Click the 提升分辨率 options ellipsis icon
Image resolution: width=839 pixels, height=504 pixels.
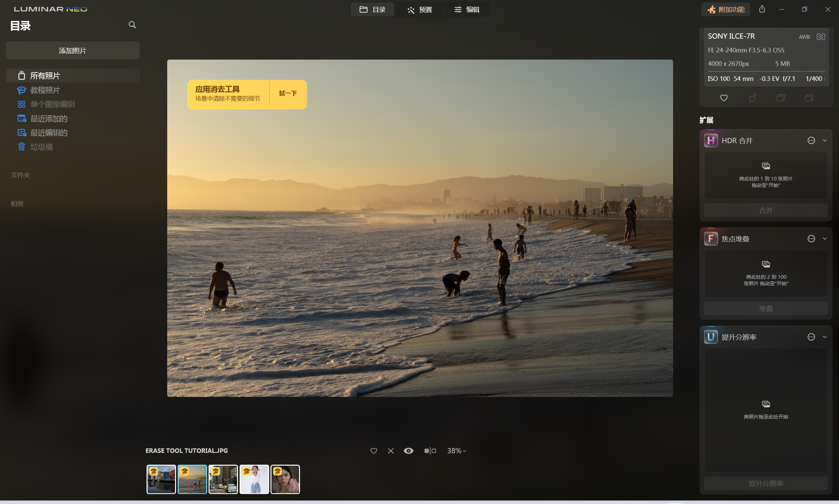(x=811, y=337)
